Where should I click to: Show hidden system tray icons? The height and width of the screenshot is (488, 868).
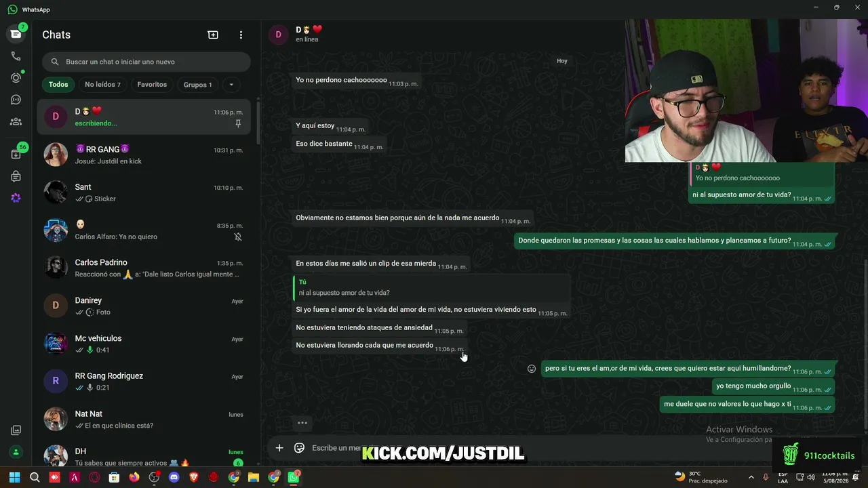751,477
